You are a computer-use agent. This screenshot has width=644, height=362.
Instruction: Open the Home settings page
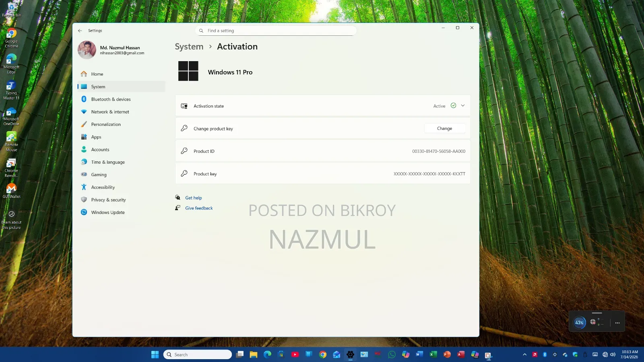pos(121,74)
